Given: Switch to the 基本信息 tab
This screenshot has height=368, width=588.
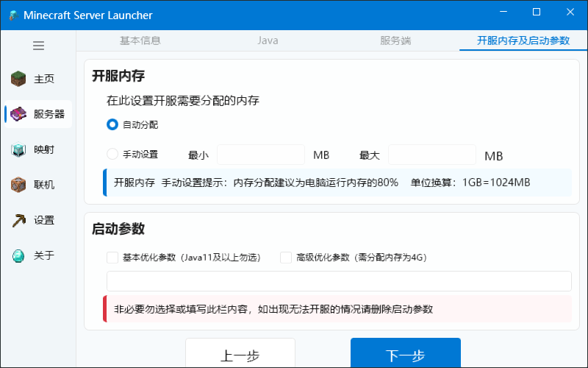Looking at the screenshot, I should (x=140, y=40).
